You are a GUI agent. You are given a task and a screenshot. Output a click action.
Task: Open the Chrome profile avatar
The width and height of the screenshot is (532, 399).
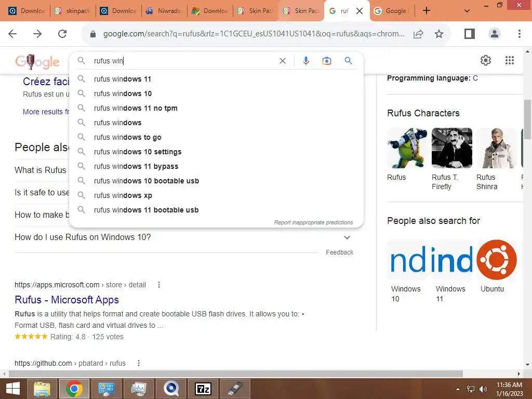coord(495,34)
